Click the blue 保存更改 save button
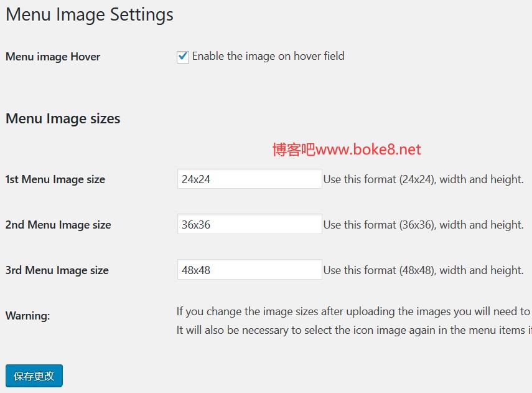 pyautogui.click(x=34, y=376)
